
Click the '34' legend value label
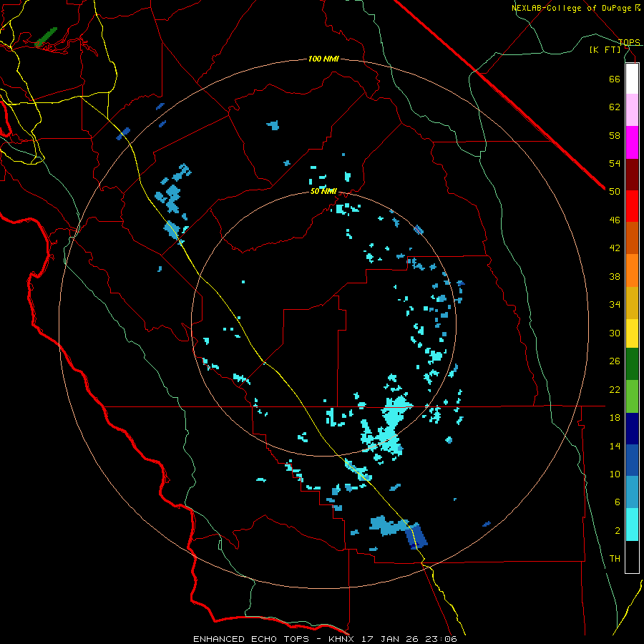pyautogui.click(x=615, y=305)
